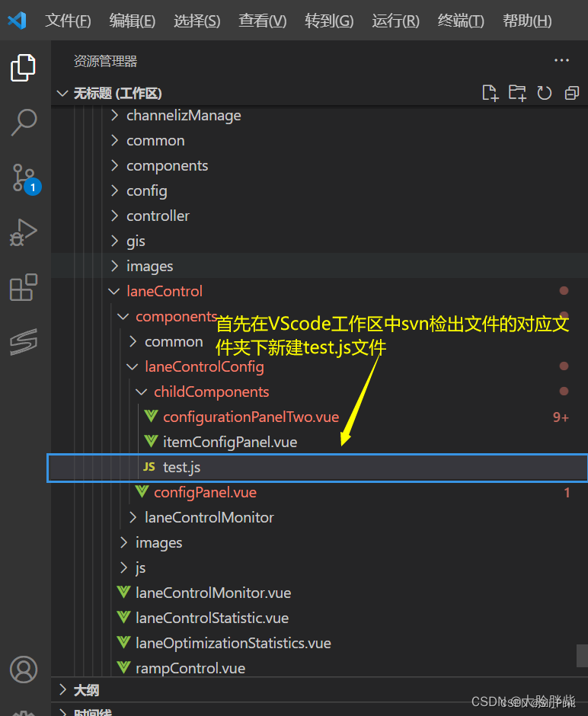
Task: Open the SVN sidebar icon
Action: pyautogui.click(x=24, y=342)
